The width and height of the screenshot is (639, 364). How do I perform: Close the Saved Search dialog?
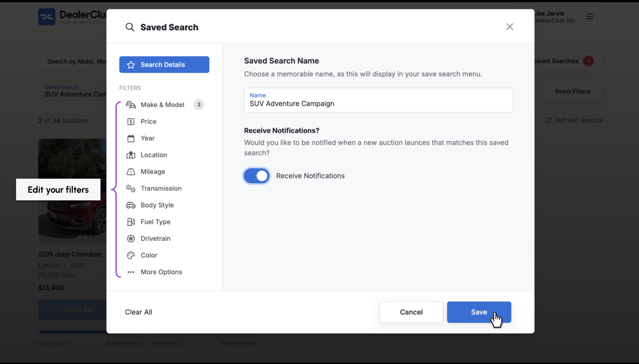pyautogui.click(x=510, y=27)
